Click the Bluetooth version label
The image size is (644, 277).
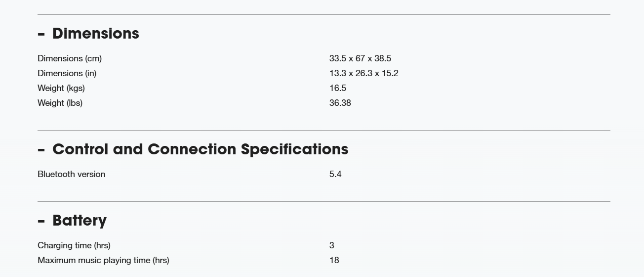coord(71,174)
